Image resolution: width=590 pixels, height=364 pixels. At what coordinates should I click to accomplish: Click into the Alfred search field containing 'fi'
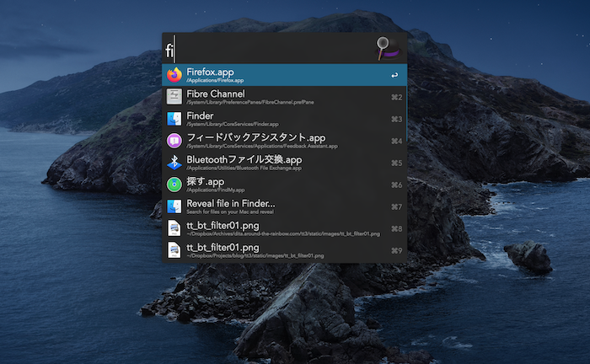point(269,49)
